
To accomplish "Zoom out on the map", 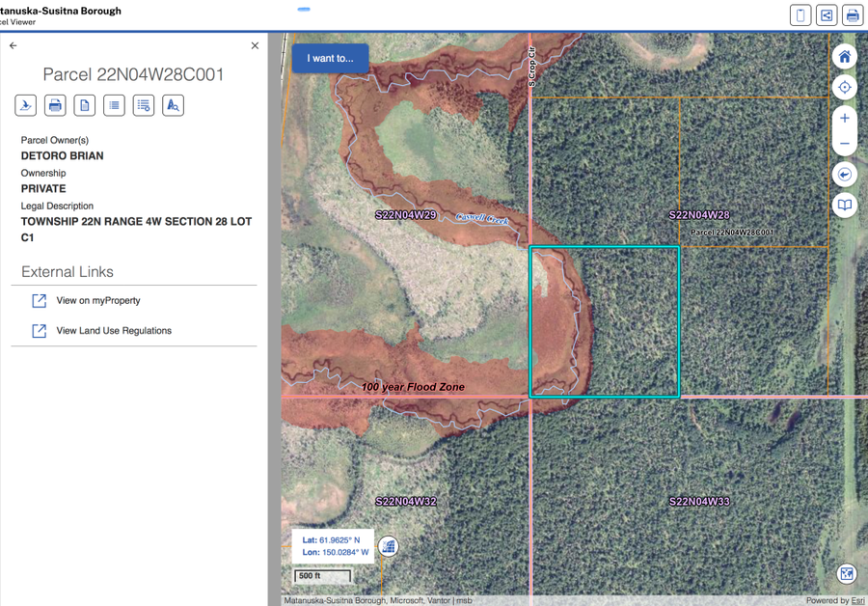I will pos(844,144).
